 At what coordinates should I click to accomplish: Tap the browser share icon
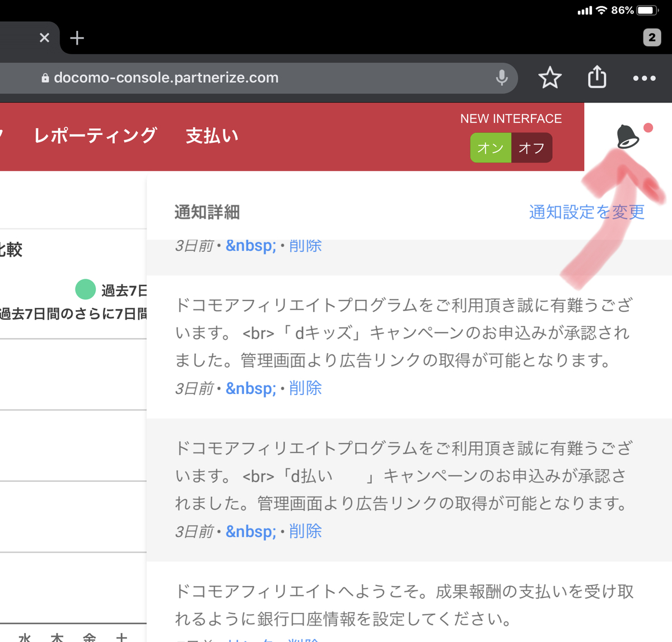(597, 77)
